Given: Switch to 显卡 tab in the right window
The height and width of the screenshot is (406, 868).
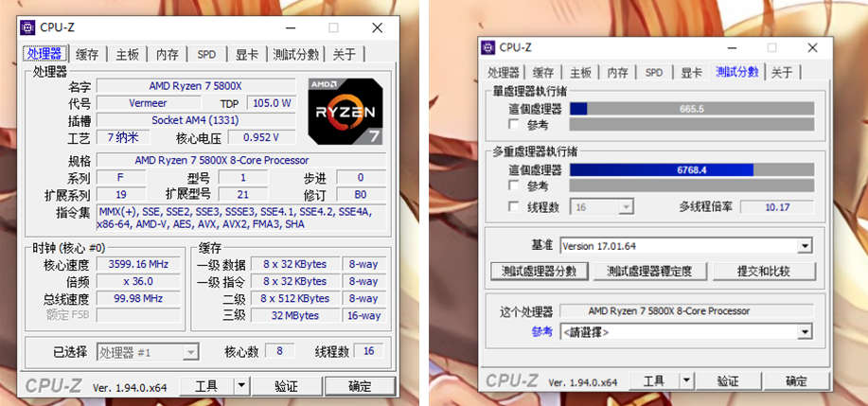Looking at the screenshot, I should tap(691, 73).
